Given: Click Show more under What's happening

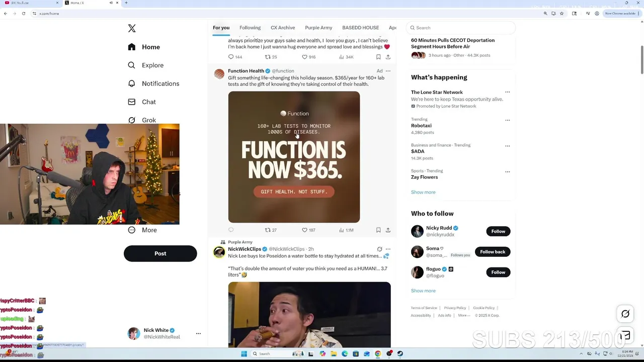Looking at the screenshot, I should [423, 192].
